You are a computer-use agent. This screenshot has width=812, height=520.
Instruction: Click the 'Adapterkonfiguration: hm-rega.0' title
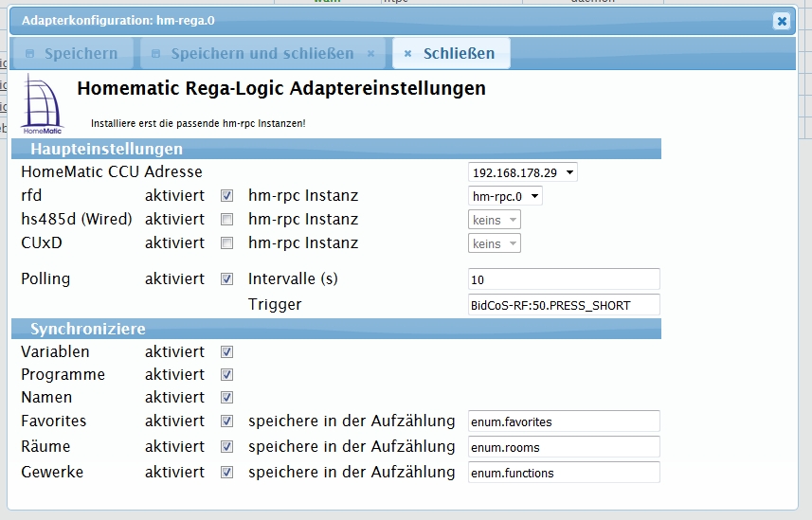(118, 21)
